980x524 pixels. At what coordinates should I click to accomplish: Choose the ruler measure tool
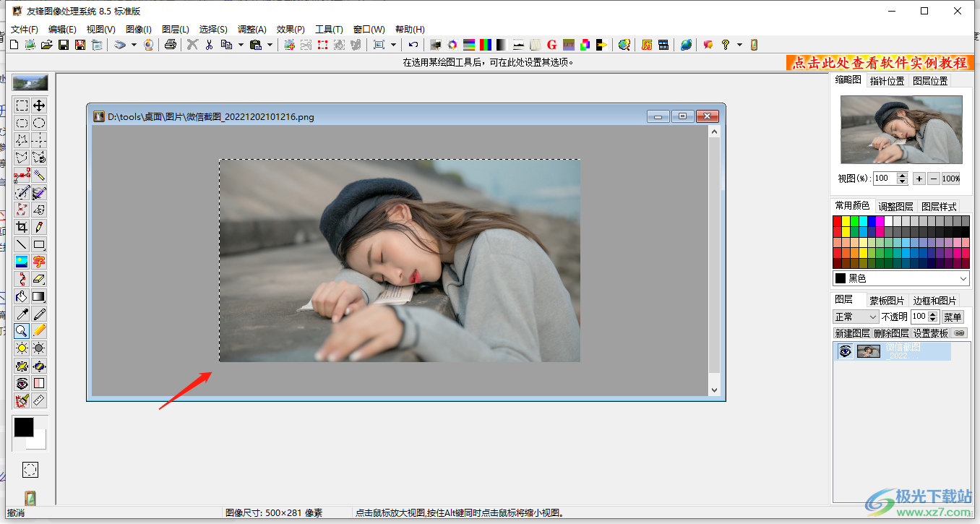coord(40,400)
